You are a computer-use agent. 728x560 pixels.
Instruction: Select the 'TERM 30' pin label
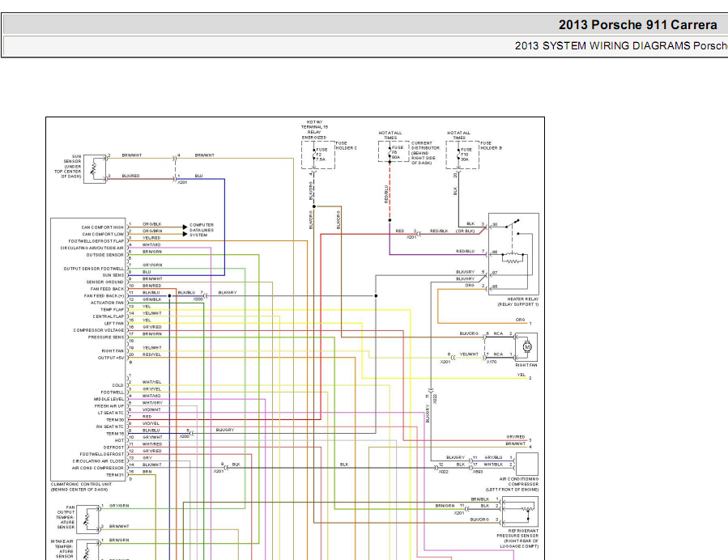coord(115,420)
